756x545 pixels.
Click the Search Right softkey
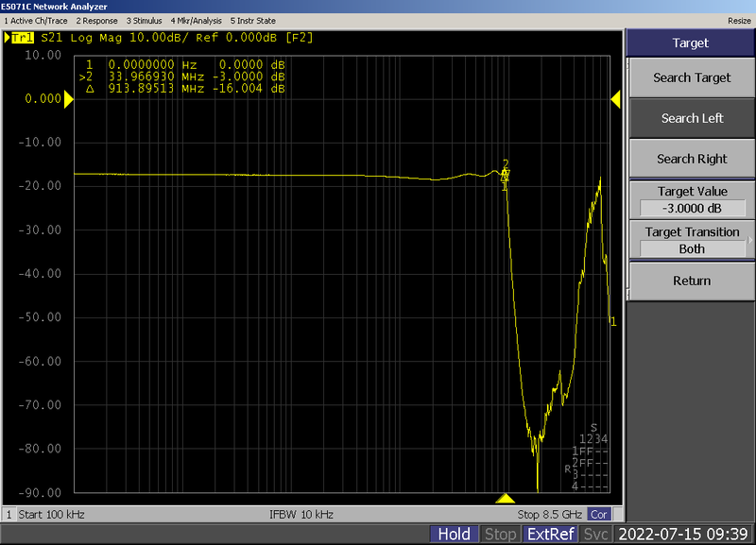point(692,159)
